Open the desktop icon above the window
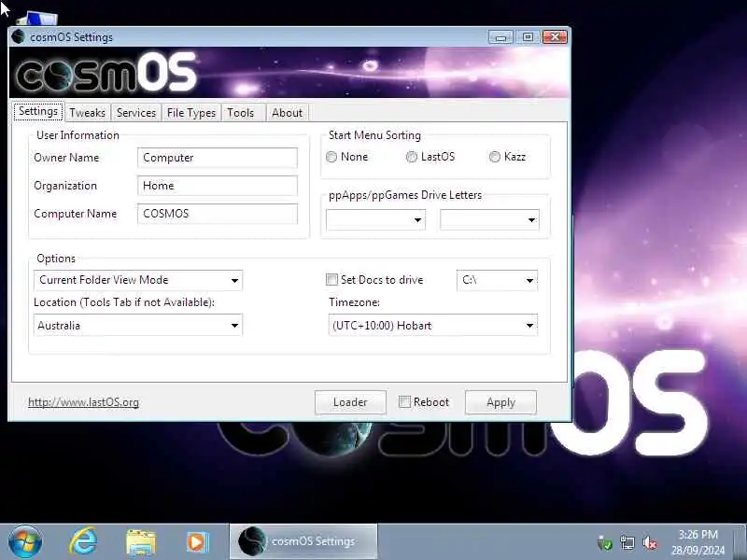The image size is (747, 560). click(37, 19)
